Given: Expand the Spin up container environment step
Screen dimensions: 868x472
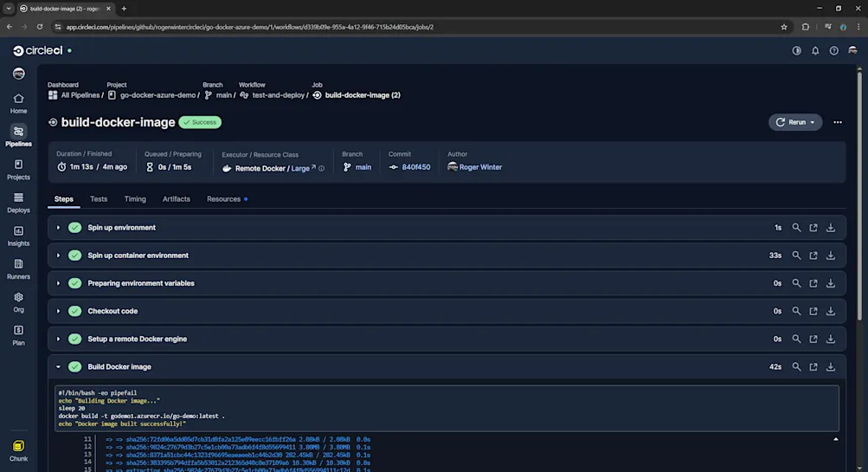Looking at the screenshot, I should pos(58,255).
